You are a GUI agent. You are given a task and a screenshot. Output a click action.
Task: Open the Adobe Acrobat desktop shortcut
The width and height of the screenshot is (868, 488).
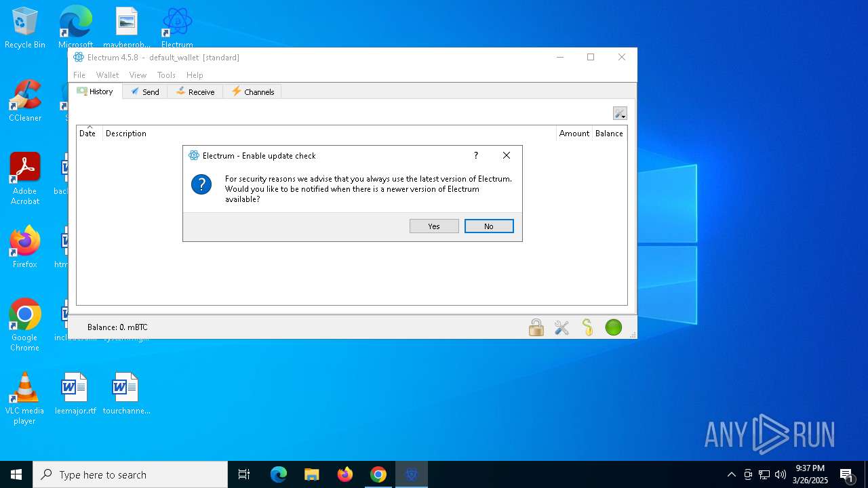click(25, 179)
